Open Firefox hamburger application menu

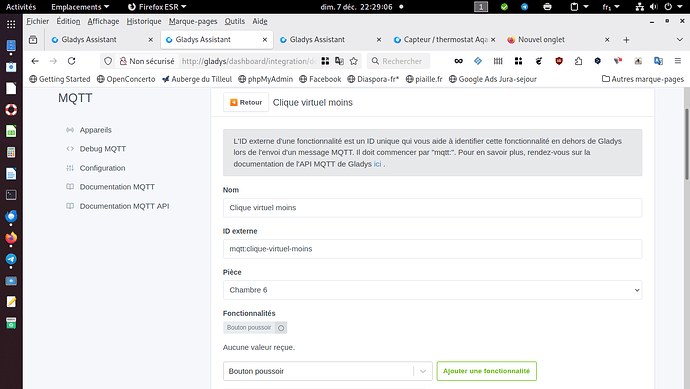click(x=678, y=61)
